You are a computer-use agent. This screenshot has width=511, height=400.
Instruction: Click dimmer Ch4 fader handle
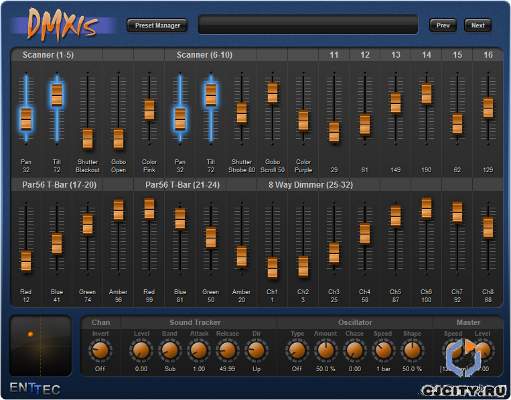pos(365,233)
